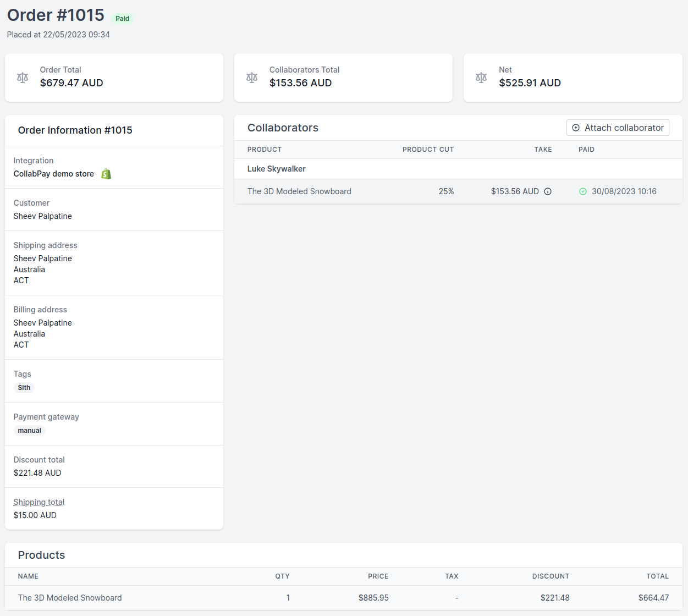This screenshot has height=616, width=688.
Task: Click the Paid status badge
Action: [x=123, y=19]
